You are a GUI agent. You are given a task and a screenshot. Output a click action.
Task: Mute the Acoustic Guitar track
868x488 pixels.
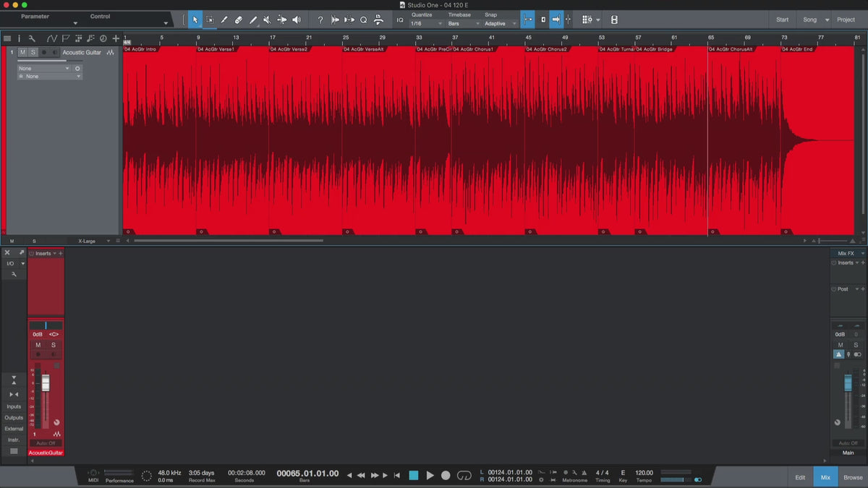(22, 52)
